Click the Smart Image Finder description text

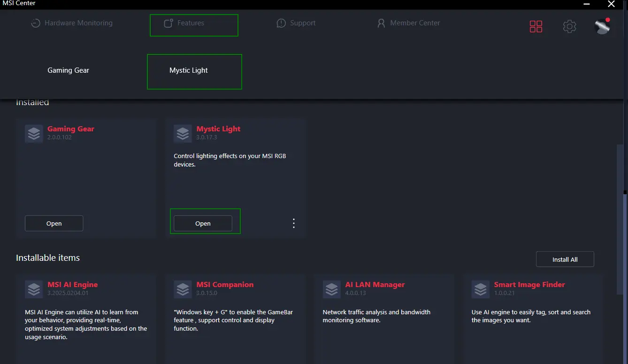pos(531,316)
